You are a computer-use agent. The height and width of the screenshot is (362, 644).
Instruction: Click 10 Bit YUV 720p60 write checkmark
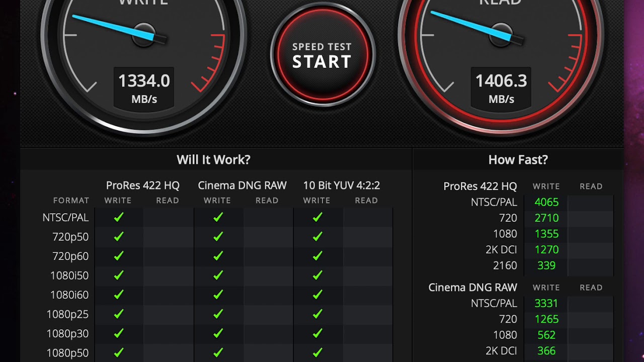(317, 256)
